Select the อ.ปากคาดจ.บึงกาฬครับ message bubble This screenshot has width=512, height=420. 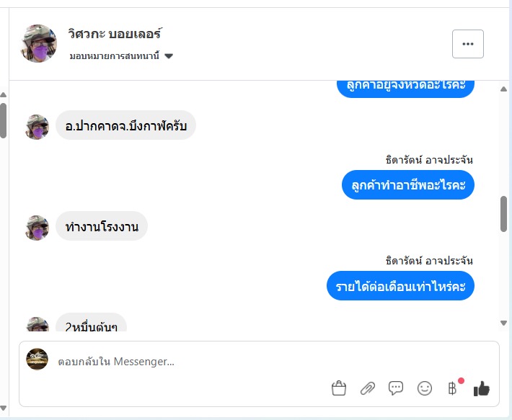click(x=125, y=126)
